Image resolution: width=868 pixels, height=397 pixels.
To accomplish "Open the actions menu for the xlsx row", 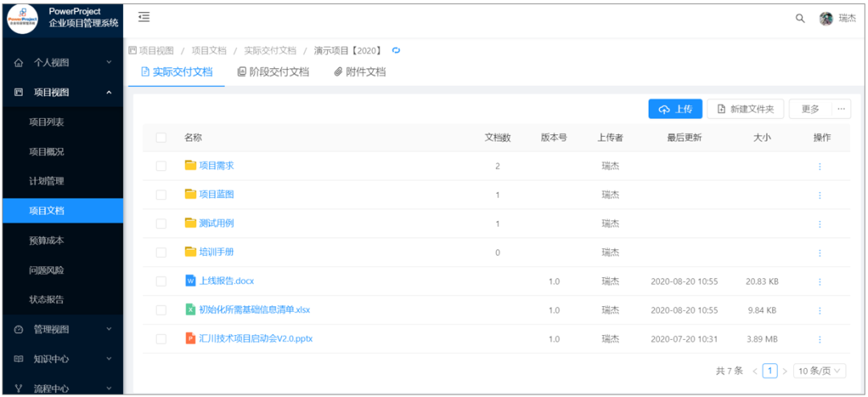I will pyautogui.click(x=819, y=310).
